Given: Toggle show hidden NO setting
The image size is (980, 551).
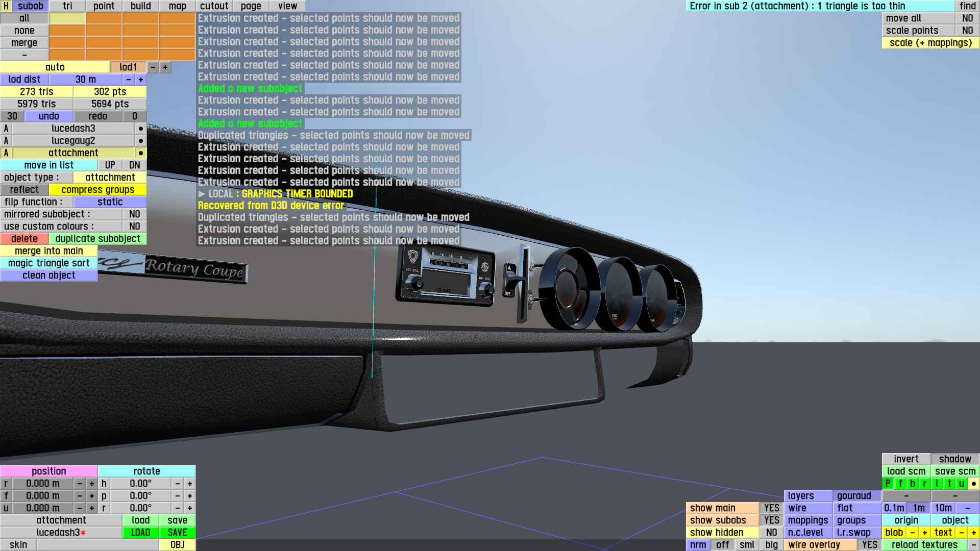Looking at the screenshot, I should (x=772, y=533).
